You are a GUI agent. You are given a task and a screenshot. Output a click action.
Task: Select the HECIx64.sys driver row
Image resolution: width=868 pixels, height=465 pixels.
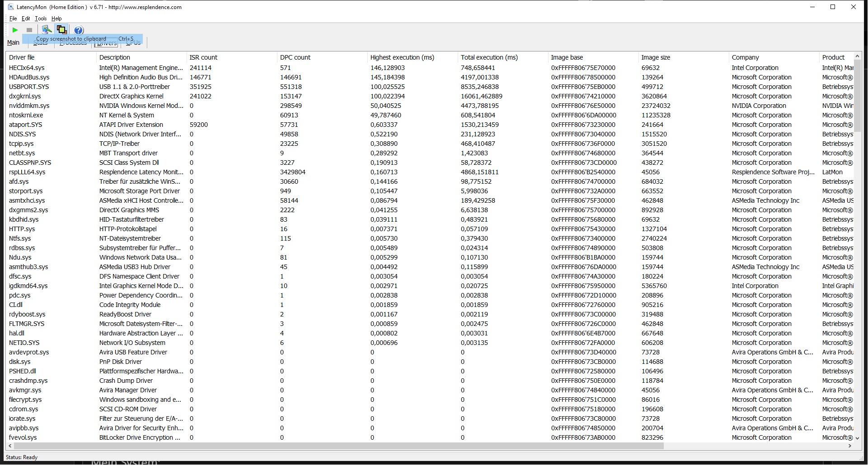pyautogui.click(x=430, y=68)
